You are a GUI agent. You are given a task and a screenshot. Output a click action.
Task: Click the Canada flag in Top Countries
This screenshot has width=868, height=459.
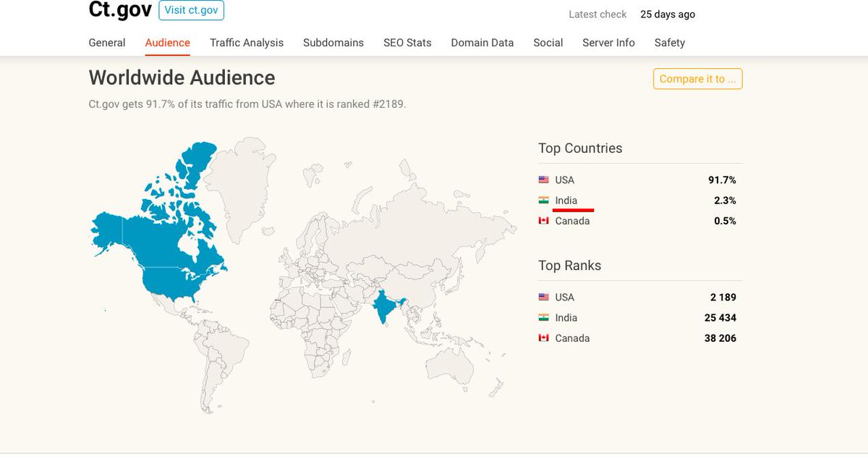(x=543, y=221)
